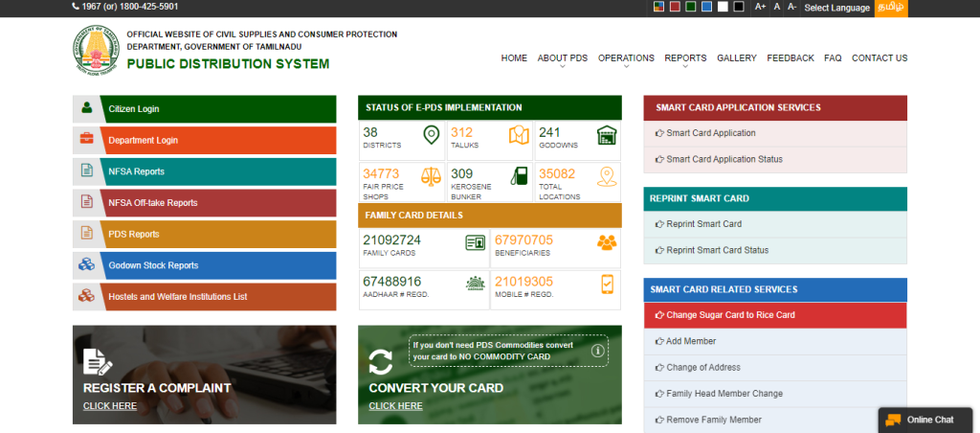Open PDS Reports
Image resolution: width=980 pixels, height=433 pixels.
pos(205,234)
